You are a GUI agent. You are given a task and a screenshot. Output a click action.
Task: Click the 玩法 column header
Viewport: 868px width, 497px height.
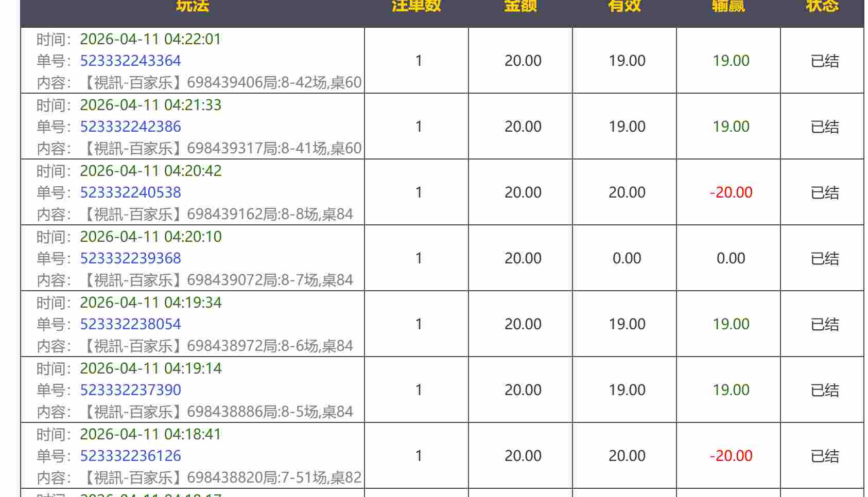(192, 6)
